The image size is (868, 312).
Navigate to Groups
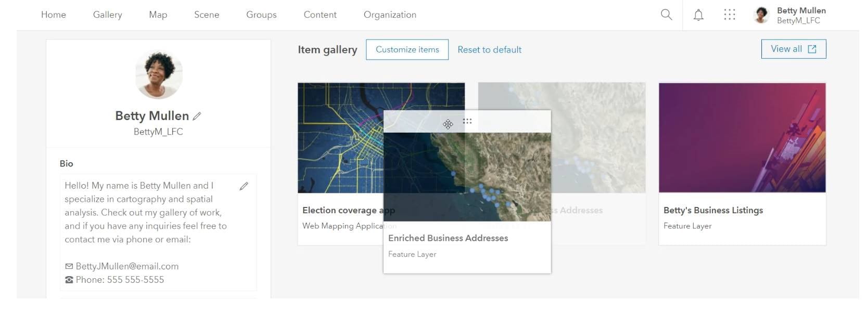tap(261, 15)
